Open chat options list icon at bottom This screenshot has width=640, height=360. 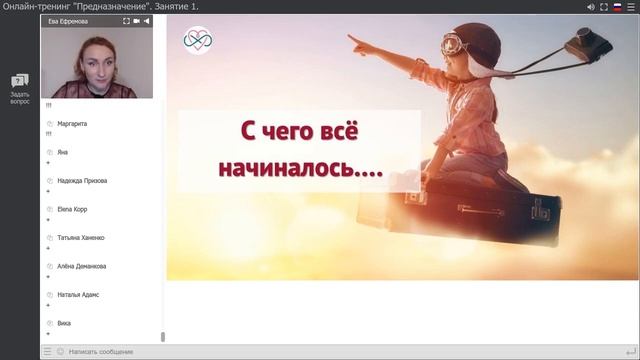pos(47,351)
